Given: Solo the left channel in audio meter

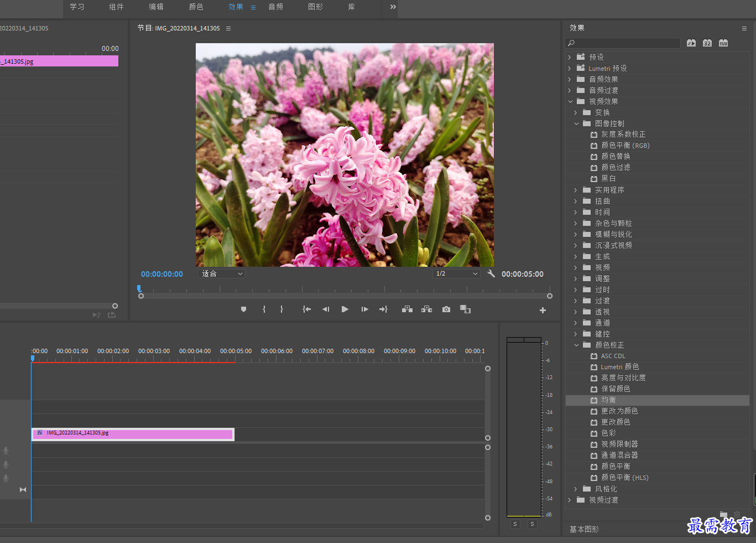Looking at the screenshot, I should [x=515, y=524].
